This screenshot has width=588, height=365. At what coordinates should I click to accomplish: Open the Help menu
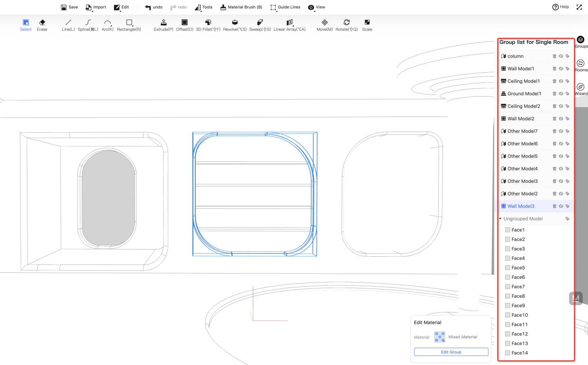click(561, 7)
